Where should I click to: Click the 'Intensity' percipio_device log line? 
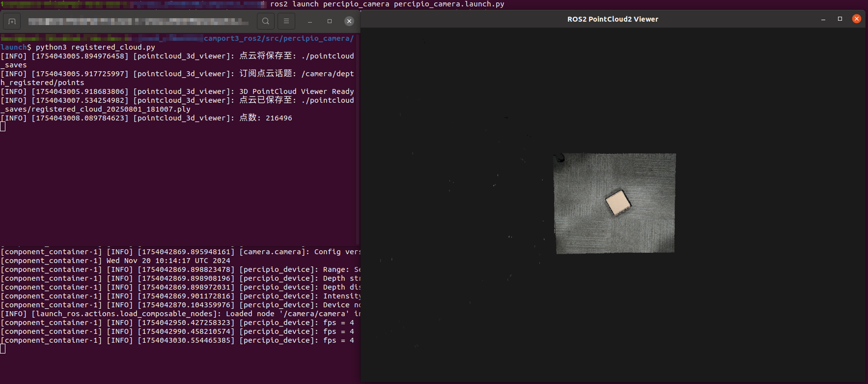[x=180, y=296]
